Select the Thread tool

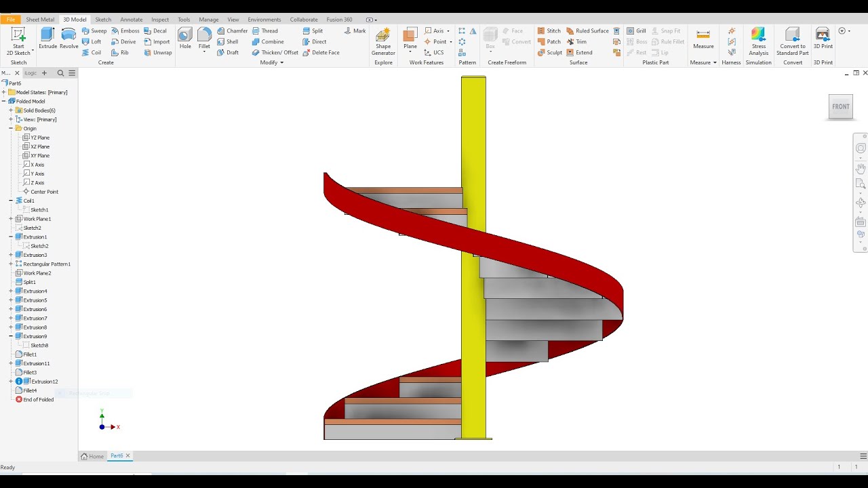pos(264,30)
